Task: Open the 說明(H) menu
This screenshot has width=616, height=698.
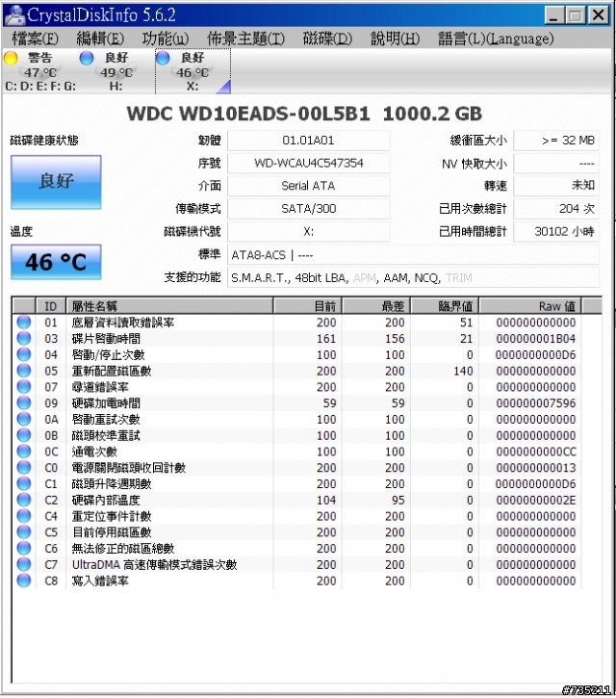Action: 396,39
